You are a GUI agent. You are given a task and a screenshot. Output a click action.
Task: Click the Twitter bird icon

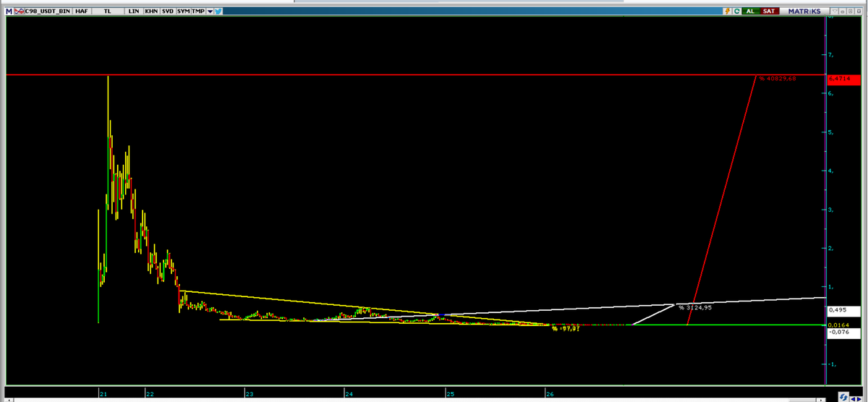point(218,12)
